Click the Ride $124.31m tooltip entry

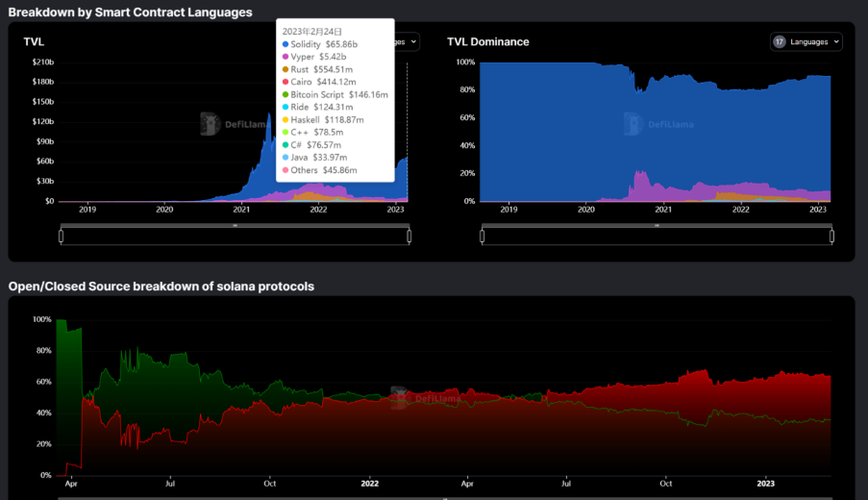click(317, 107)
